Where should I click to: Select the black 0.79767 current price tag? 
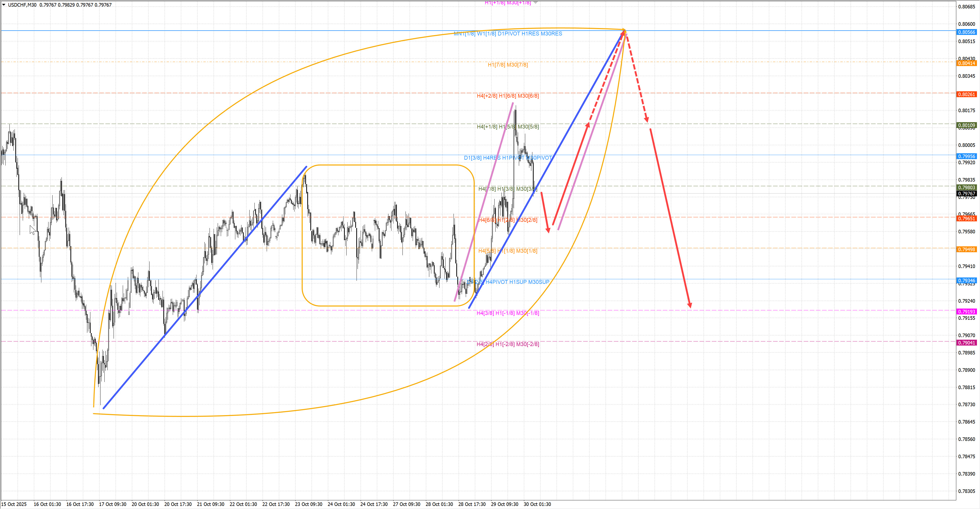[966, 194]
